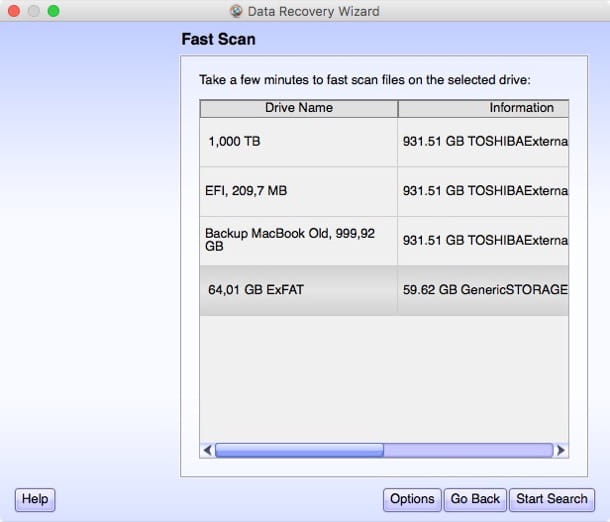The height and width of the screenshot is (522, 610).
Task: Select the 64,01 GB ExFAT drive
Action: 384,290
